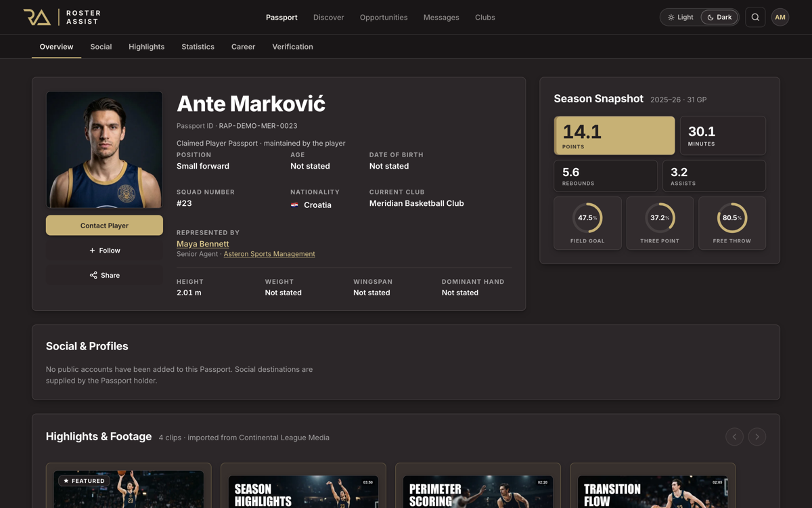Open the Season Highlights clip
The width and height of the screenshot is (812, 508).
[303, 486]
